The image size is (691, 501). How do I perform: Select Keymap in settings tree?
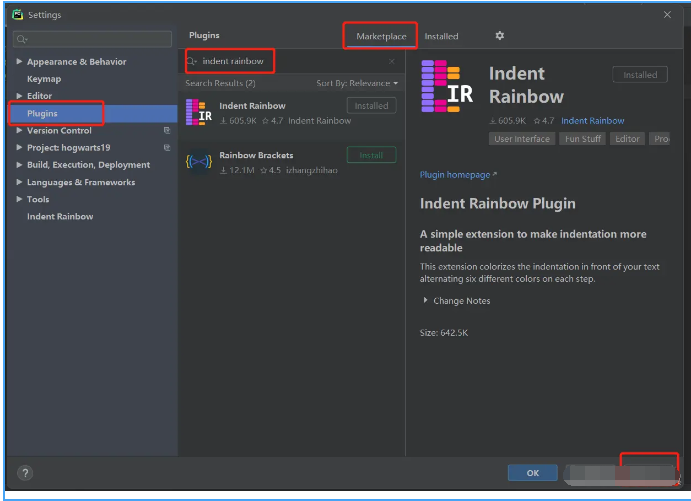click(x=44, y=79)
